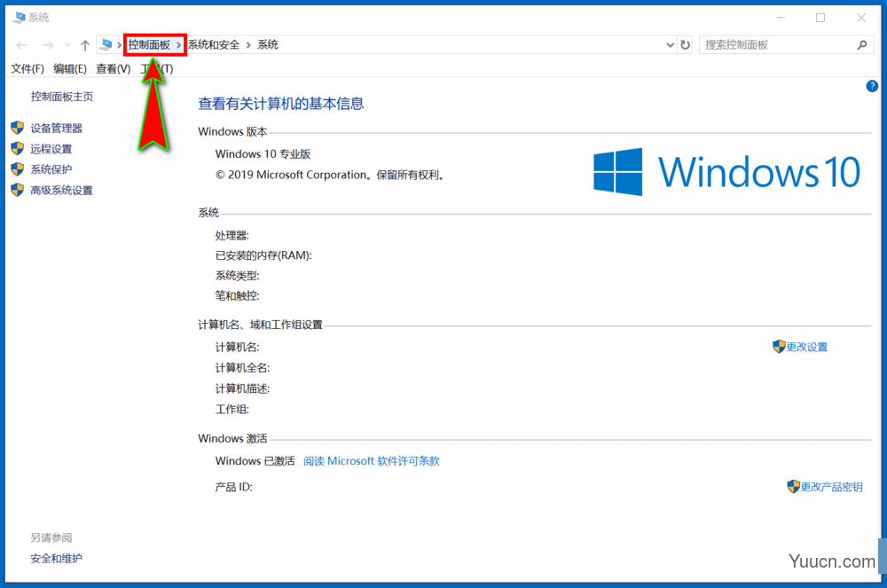This screenshot has width=887, height=588.
Task: Click the 产品 ID: label
Action: (233, 487)
